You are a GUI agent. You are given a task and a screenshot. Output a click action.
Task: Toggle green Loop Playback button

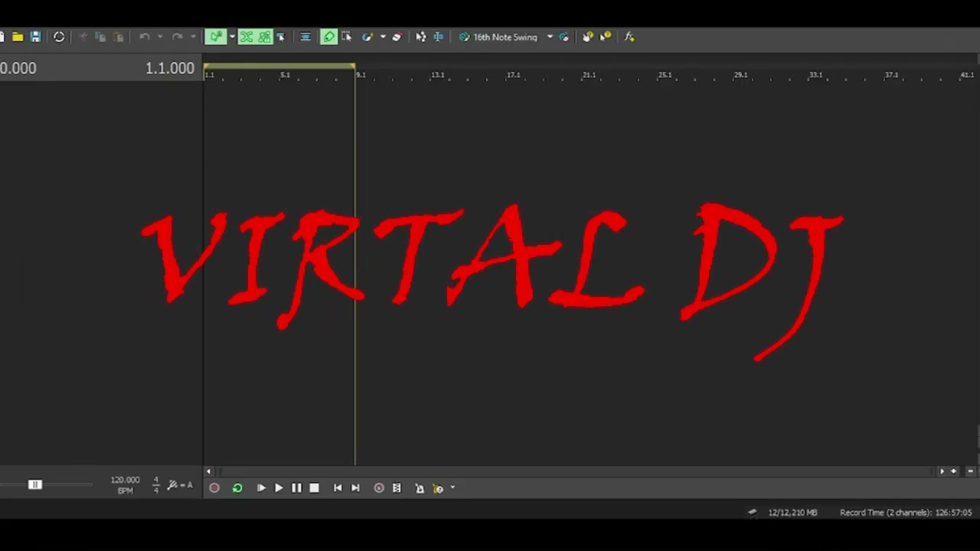(237, 488)
